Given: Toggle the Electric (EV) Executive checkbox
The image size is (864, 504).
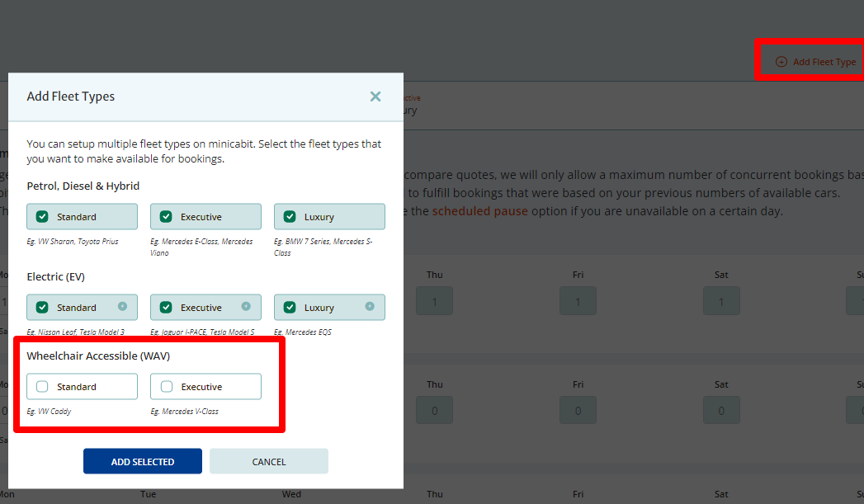Looking at the screenshot, I should (166, 308).
